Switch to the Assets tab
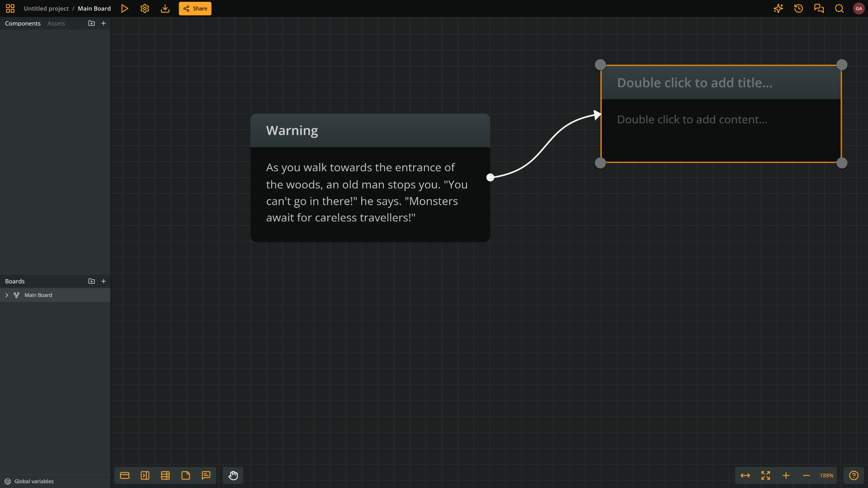The image size is (868, 488). (x=56, y=23)
